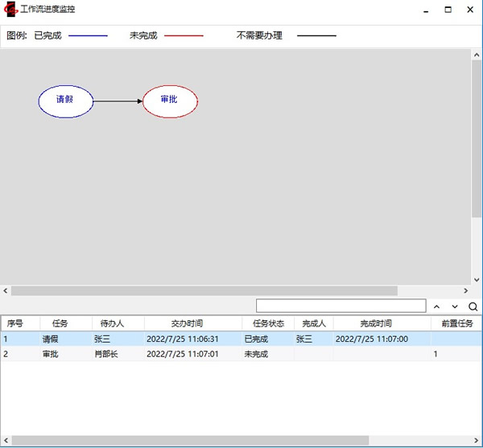Click the canvas scroll right arrow

click(x=465, y=290)
